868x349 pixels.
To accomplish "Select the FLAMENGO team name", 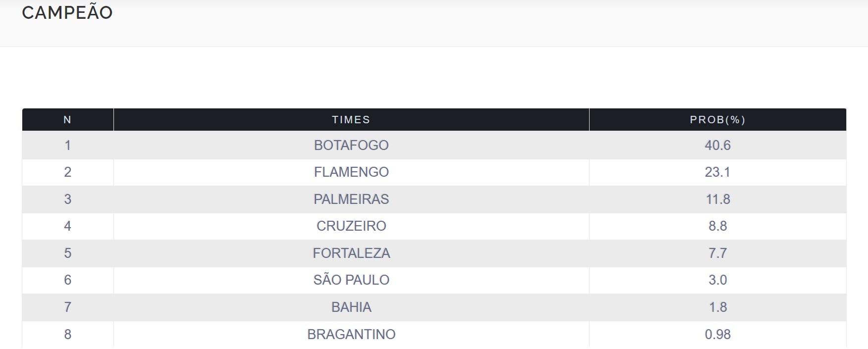I will 351,172.
